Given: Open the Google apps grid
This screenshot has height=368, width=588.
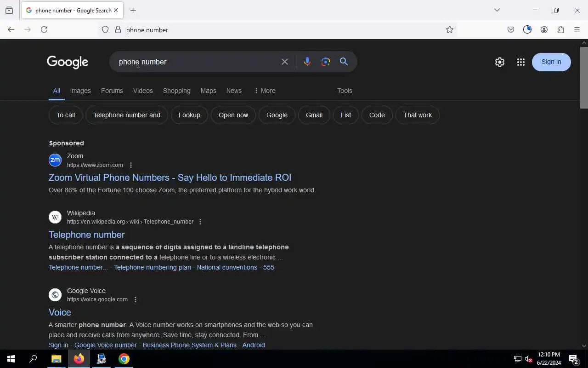Looking at the screenshot, I should (520, 62).
